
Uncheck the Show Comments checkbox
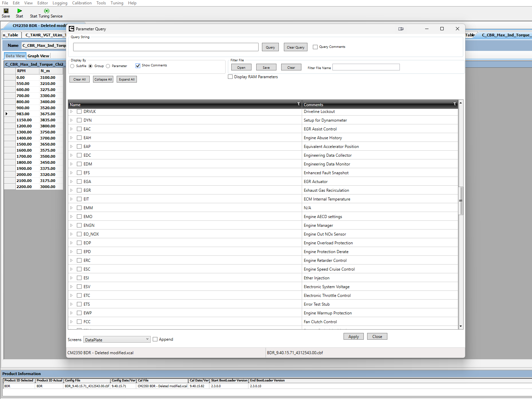[x=138, y=66]
